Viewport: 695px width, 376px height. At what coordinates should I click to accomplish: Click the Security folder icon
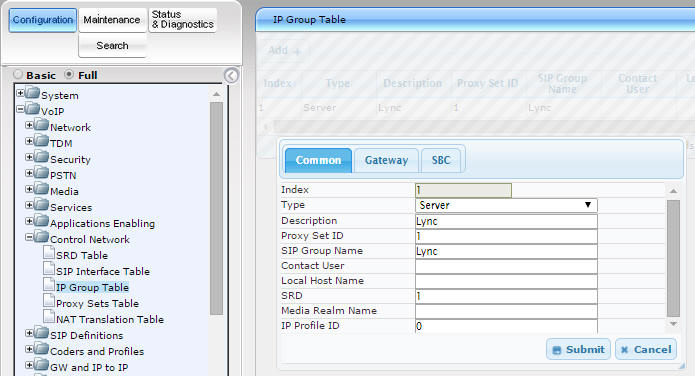pyautogui.click(x=42, y=157)
